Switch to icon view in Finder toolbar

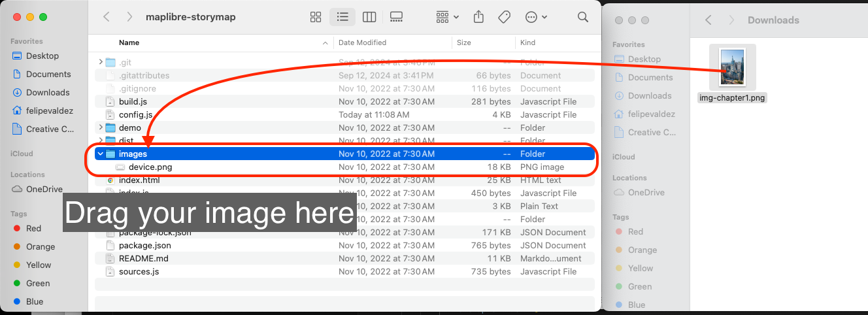tap(316, 17)
